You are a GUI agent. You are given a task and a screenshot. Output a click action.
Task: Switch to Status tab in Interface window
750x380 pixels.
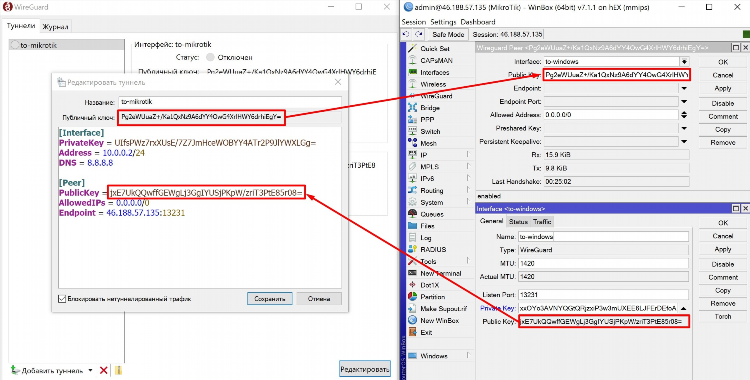click(518, 222)
